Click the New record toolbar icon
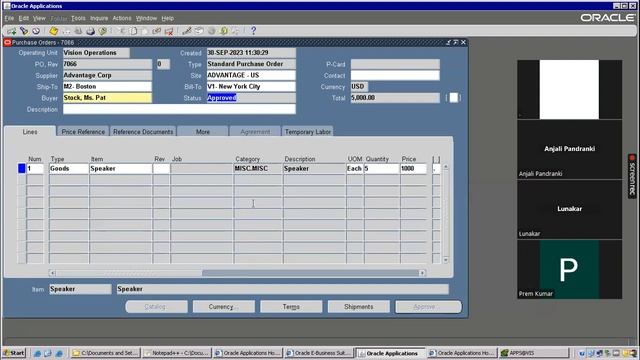 [x=11, y=31]
